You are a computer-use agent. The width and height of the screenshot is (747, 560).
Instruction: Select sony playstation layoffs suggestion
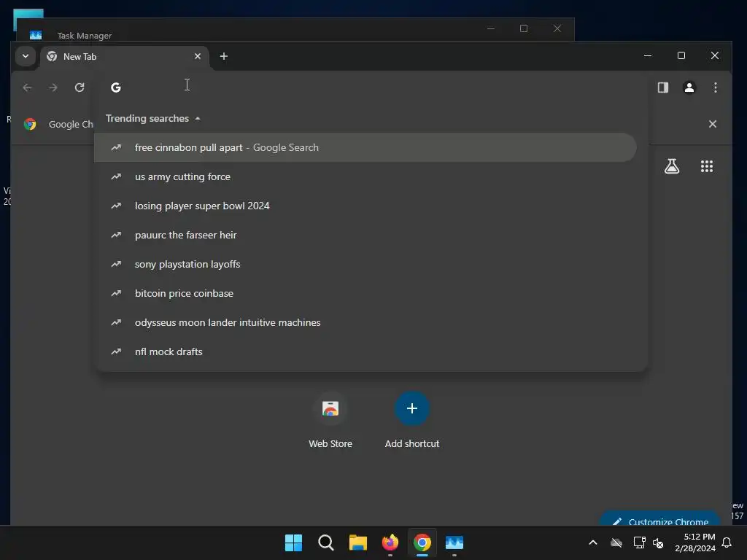(365, 264)
